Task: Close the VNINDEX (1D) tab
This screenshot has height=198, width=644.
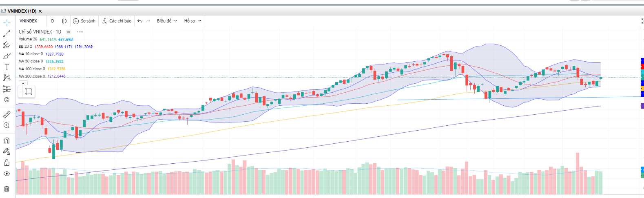Action: click(x=40, y=11)
